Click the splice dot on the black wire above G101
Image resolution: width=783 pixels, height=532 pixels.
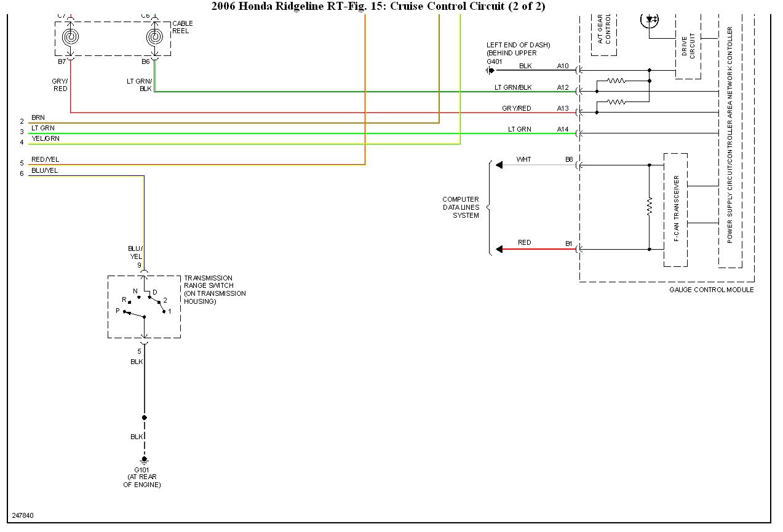coord(145,418)
